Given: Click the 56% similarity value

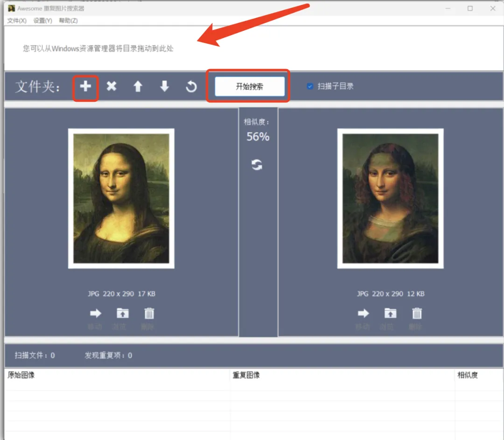Looking at the screenshot, I should click(x=258, y=137).
